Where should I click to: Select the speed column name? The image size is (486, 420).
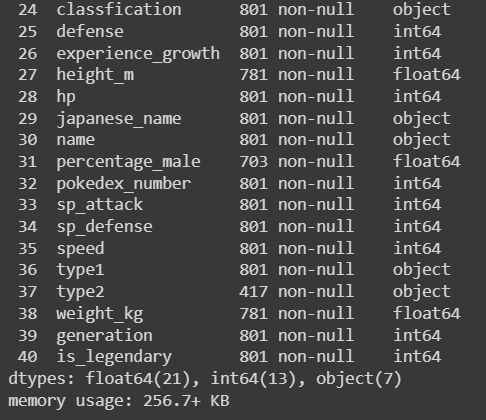coord(80,249)
